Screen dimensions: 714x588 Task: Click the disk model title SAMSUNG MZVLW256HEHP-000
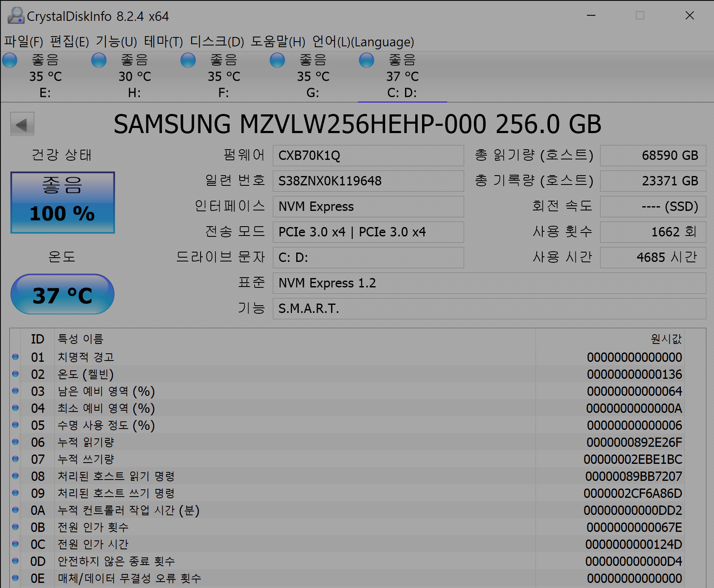[x=300, y=124]
